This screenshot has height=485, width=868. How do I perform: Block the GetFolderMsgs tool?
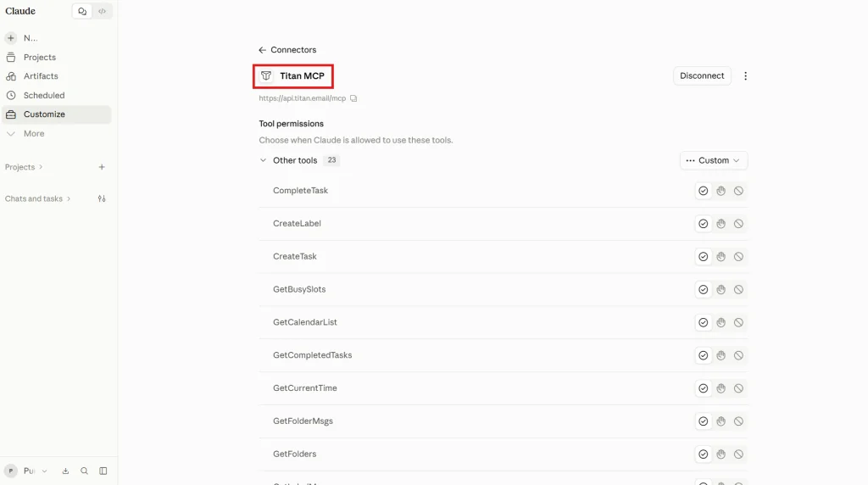click(x=738, y=421)
